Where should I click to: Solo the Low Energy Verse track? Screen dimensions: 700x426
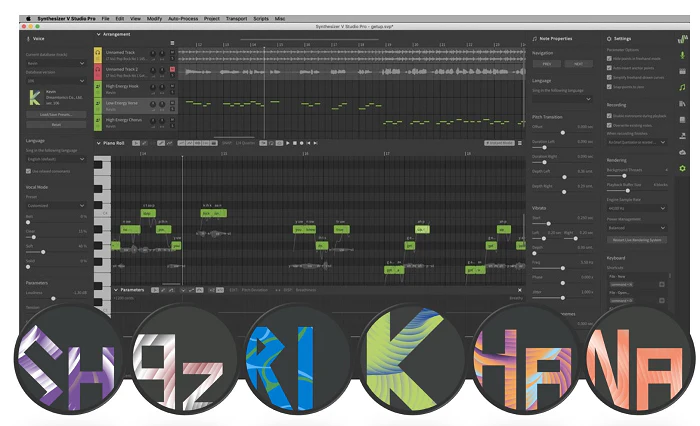pyautogui.click(x=172, y=109)
